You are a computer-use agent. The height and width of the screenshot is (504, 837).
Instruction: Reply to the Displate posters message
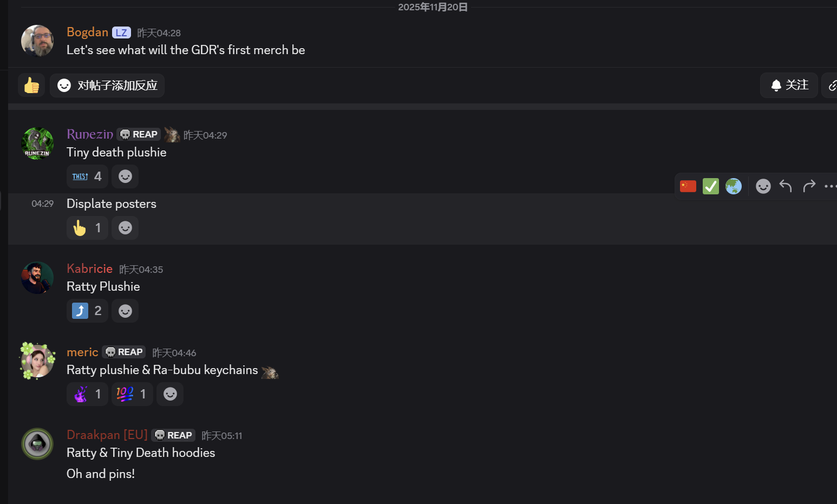(x=786, y=186)
